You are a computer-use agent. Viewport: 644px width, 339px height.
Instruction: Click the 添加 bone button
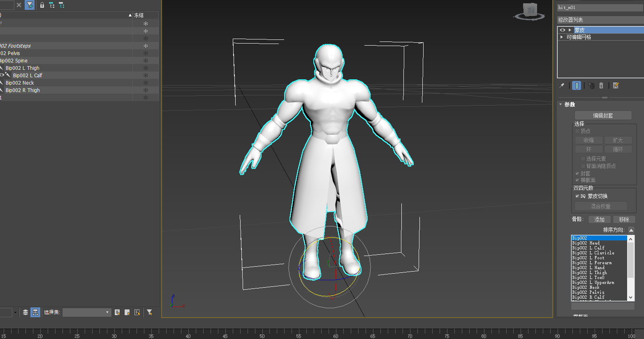[x=599, y=219]
